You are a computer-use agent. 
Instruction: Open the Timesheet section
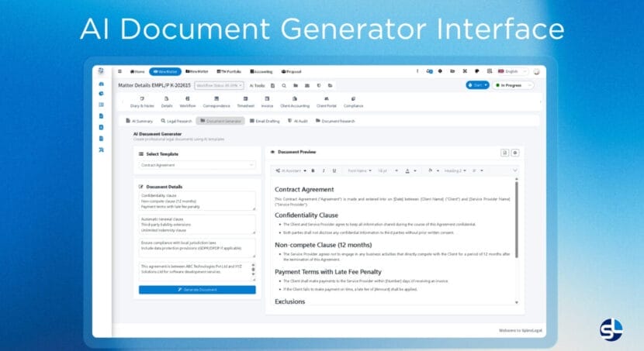pos(246,102)
